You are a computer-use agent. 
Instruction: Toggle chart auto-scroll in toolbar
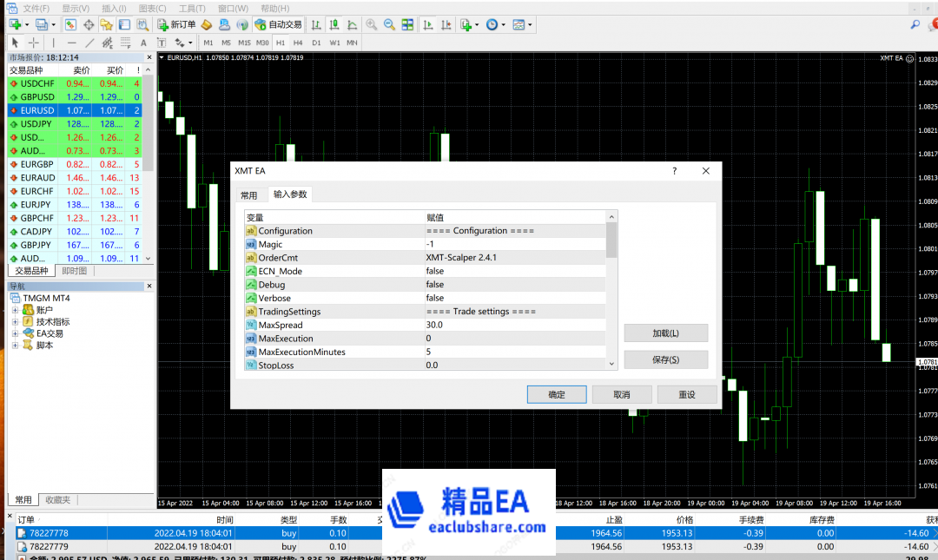427,25
